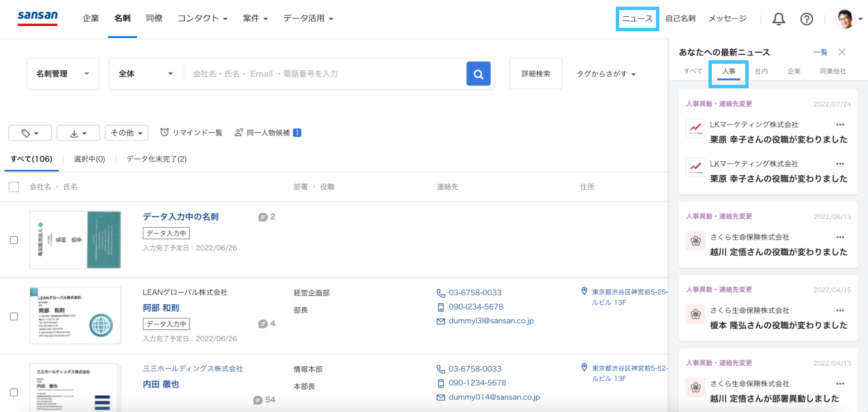This screenshot has height=412, width=868.
Task: Click into the company name search field
Action: click(325, 74)
